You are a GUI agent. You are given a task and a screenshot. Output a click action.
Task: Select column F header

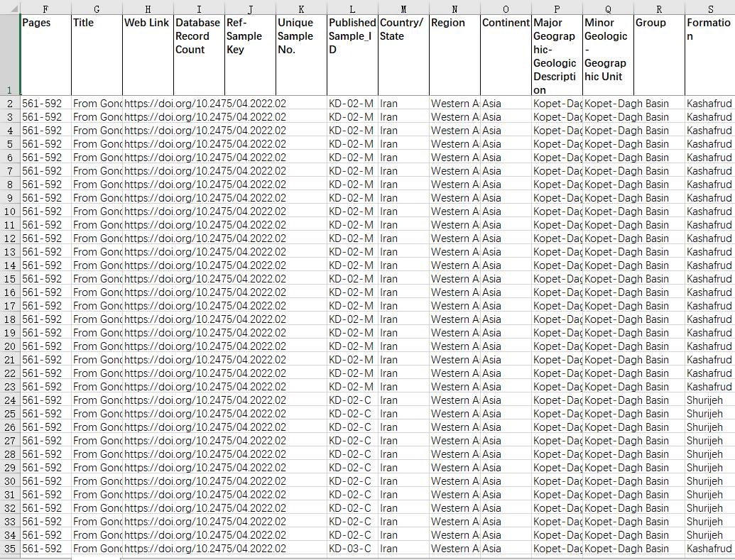tap(45, 9)
